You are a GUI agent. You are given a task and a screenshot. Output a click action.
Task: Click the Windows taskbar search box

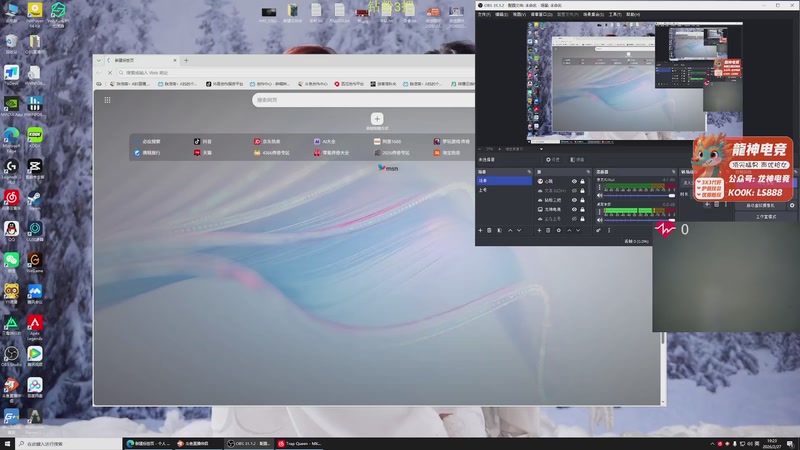click(x=69, y=444)
